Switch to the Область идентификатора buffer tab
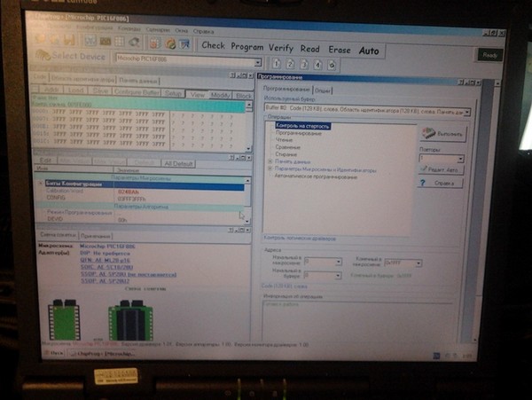The height and width of the screenshot is (400, 532). pyautogui.click(x=82, y=79)
